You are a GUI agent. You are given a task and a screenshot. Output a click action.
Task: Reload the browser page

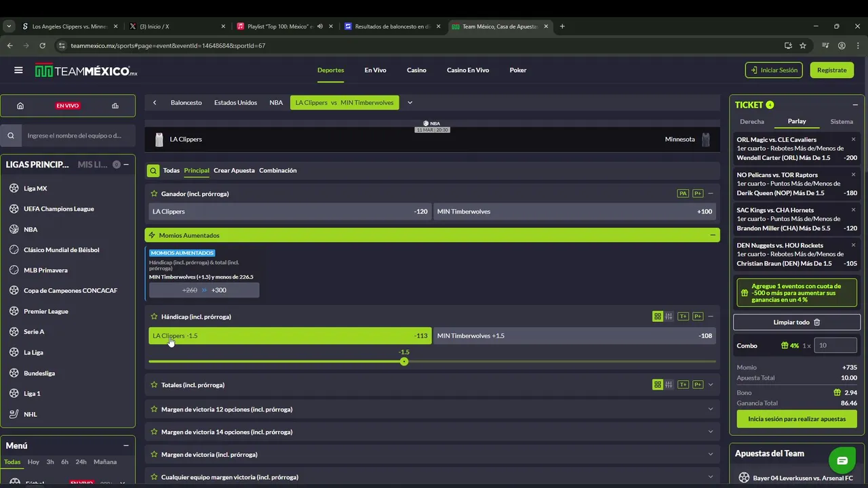(42, 45)
